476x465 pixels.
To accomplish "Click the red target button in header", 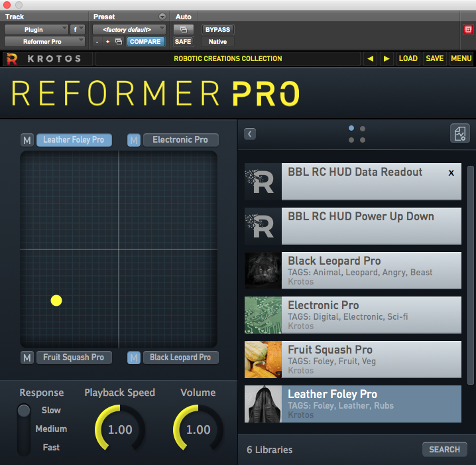I will point(468,29).
